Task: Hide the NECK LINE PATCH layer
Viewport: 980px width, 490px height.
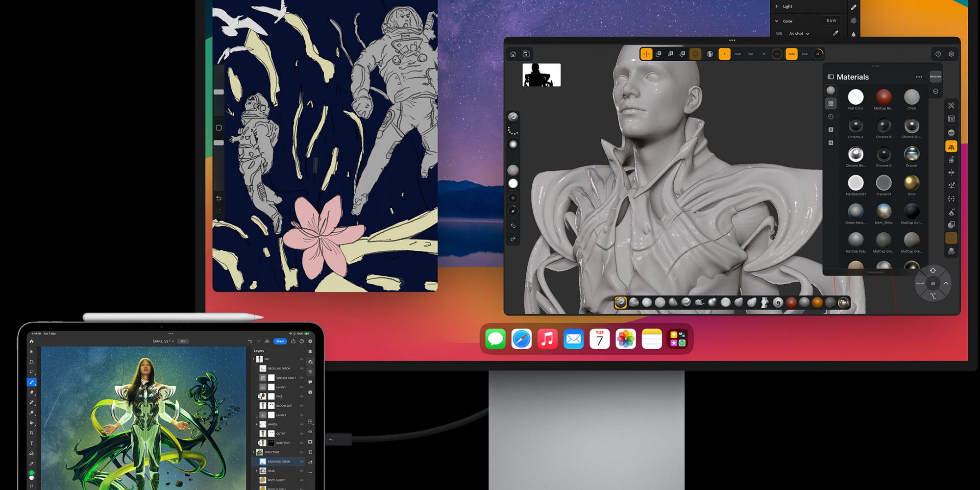Action: click(x=302, y=368)
